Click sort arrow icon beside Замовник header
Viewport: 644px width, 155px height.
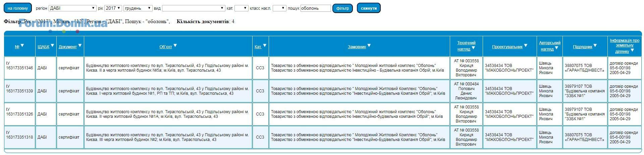[369, 46]
